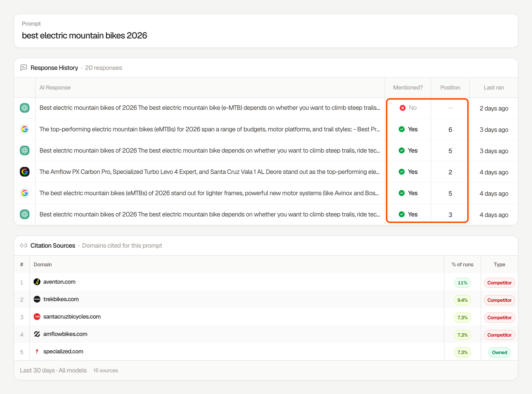Click the green check on the position 6 row
The width and height of the screenshot is (532, 394).
click(402, 129)
